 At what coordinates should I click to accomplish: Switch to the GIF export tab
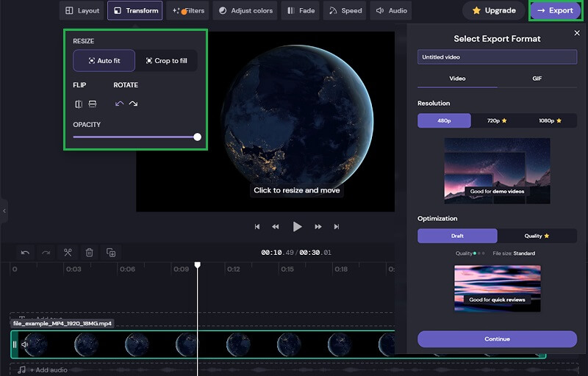coord(537,79)
